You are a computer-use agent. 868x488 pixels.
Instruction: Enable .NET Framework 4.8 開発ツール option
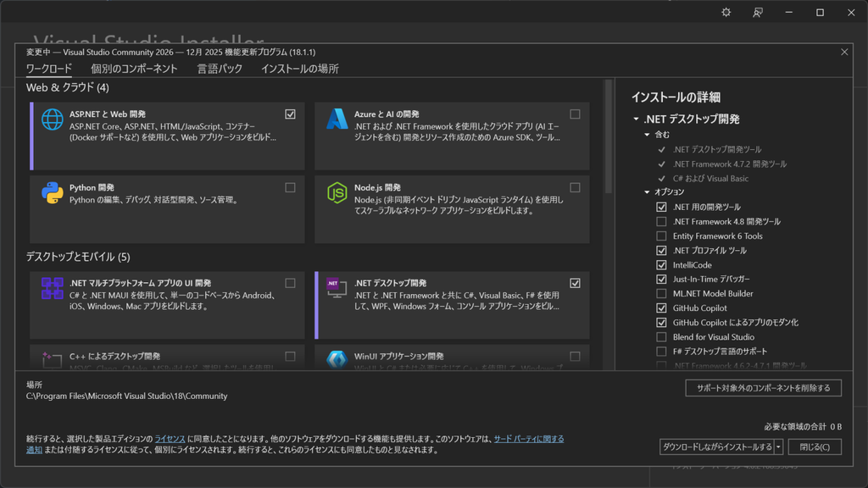pyautogui.click(x=661, y=221)
